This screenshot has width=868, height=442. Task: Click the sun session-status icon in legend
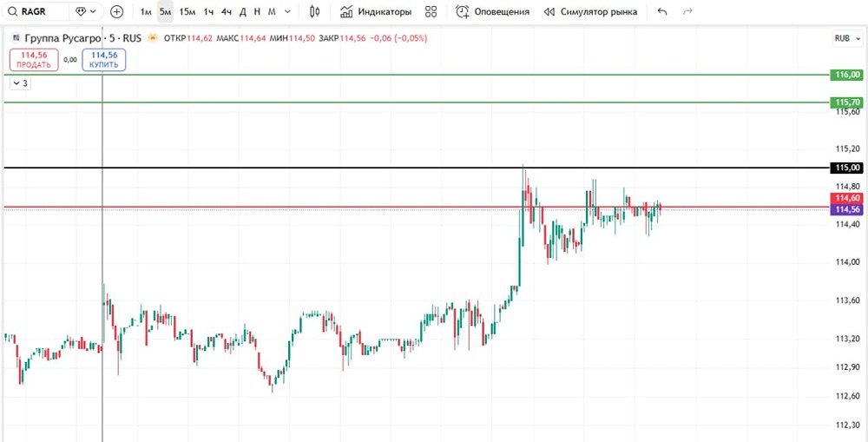coord(153,38)
